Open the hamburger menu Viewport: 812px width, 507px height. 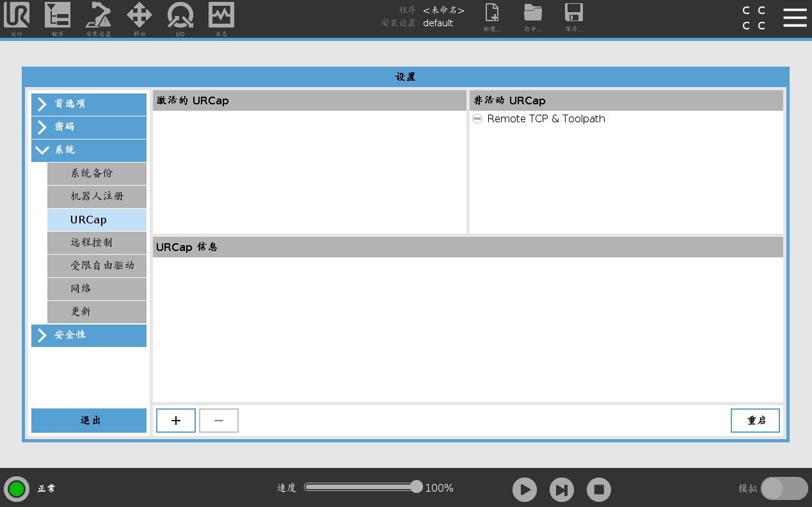pyautogui.click(x=795, y=18)
